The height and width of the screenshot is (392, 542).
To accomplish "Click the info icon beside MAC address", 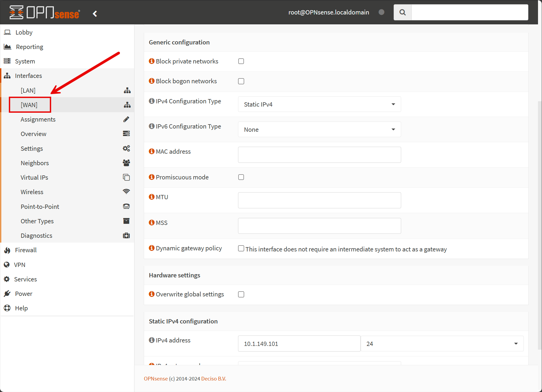I will click(x=152, y=151).
